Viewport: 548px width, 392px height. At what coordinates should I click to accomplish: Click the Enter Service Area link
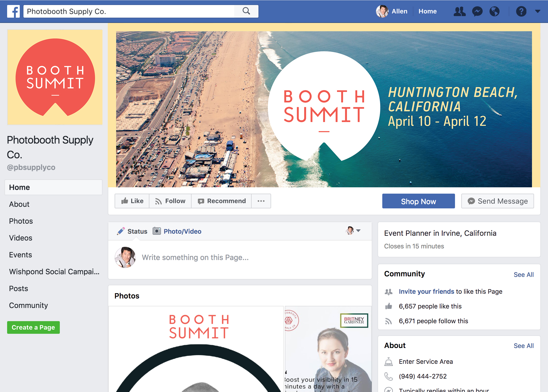click(426, 362)
